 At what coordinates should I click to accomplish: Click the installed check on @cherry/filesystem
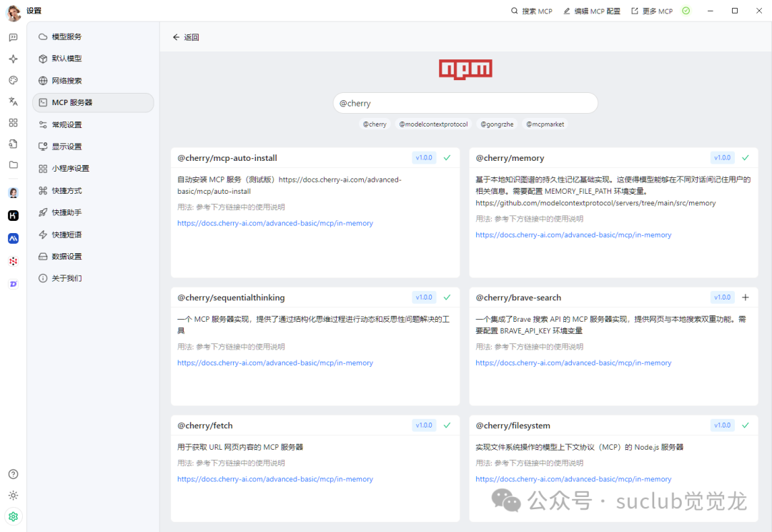[746, 425]
